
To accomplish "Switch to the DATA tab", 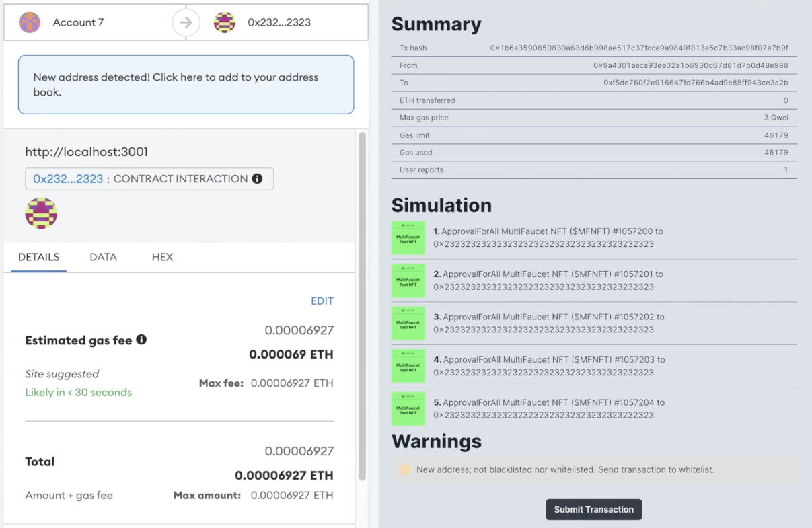I will (x=103, y=257).
